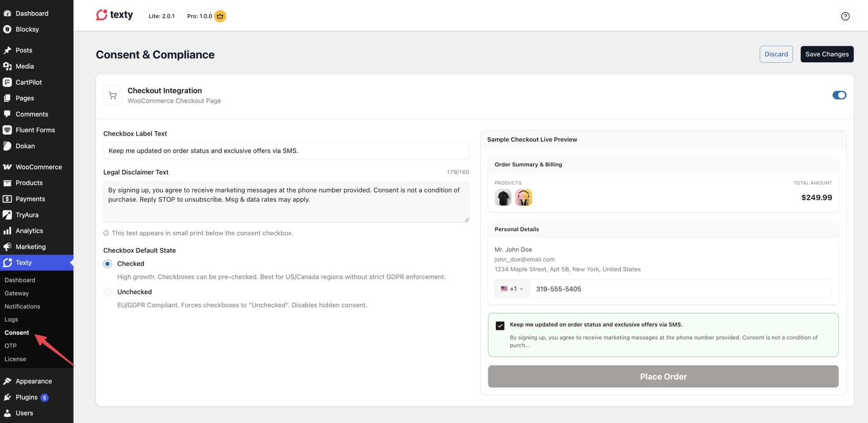This screenshot has width=868, height=423.
Task: Click the CartPilot icon in sidebar
Action: click(7, 82)
